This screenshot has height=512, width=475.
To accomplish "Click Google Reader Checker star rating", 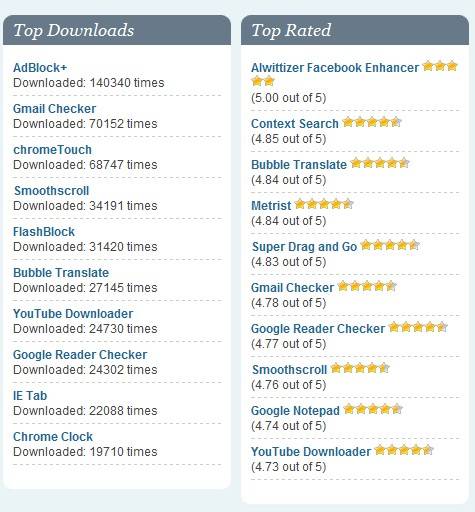I will 418,327.
